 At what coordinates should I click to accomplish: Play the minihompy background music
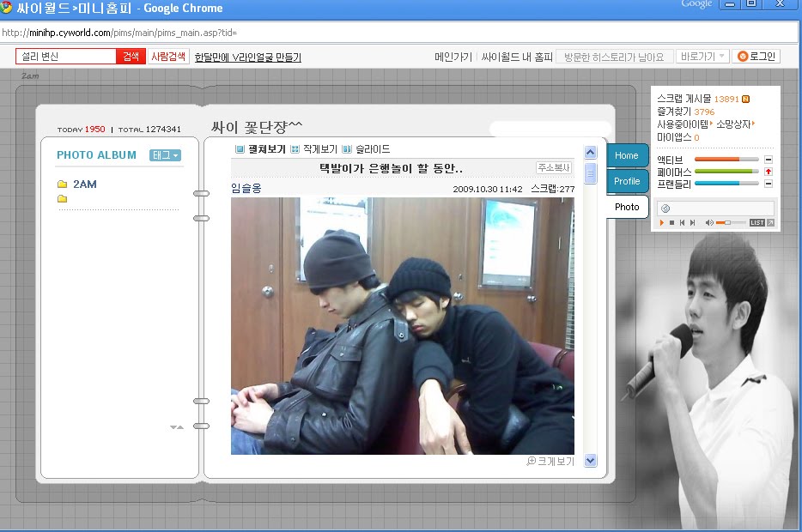[x=662, y=223]
